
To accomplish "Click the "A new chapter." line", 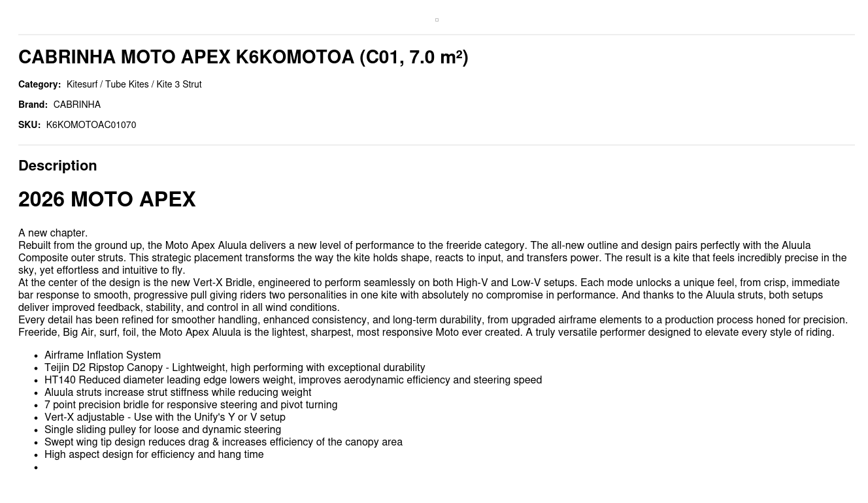I will coord(53,233).
